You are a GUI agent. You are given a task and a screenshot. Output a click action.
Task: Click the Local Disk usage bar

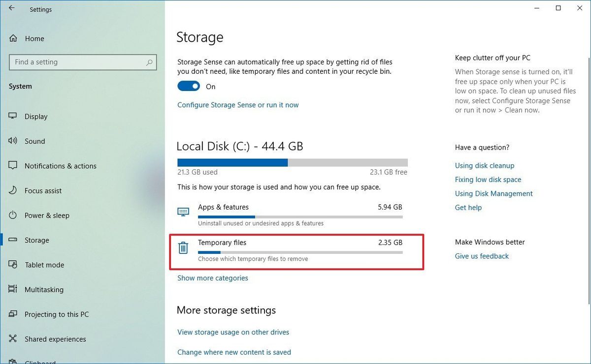coord(293,162)
